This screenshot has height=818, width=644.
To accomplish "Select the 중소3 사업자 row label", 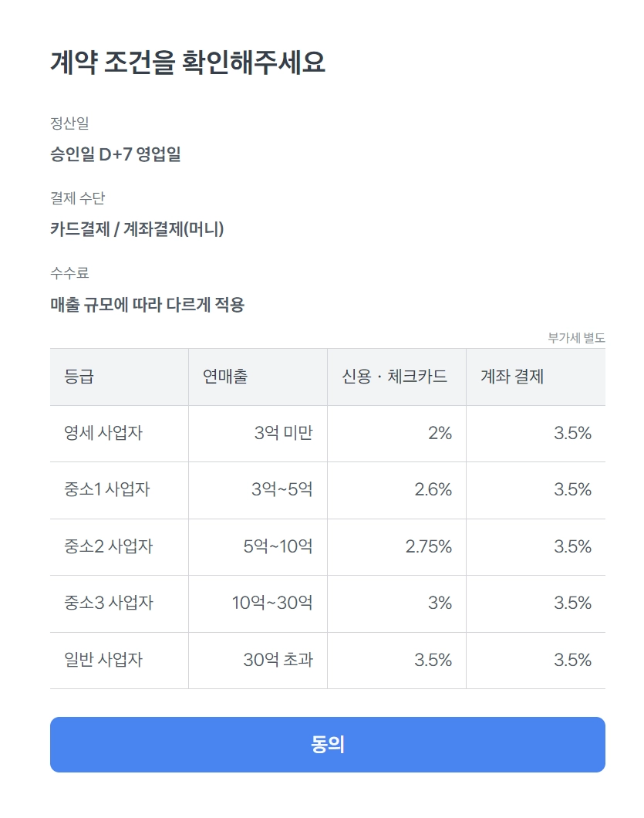I will point(108,603).
